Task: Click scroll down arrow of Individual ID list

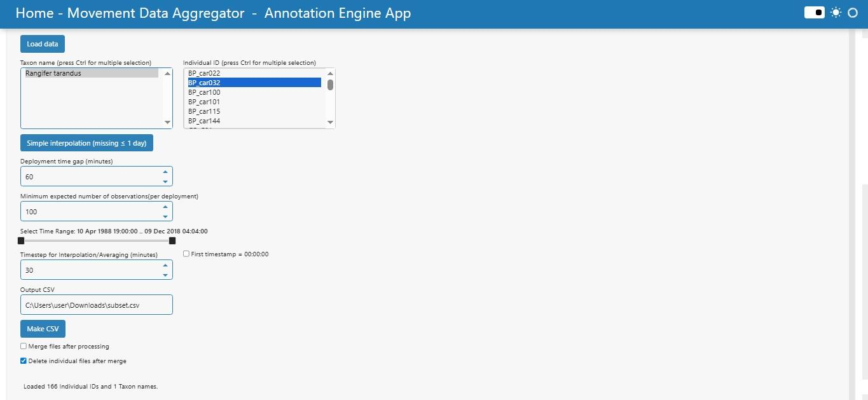Action: coord(330,123)
